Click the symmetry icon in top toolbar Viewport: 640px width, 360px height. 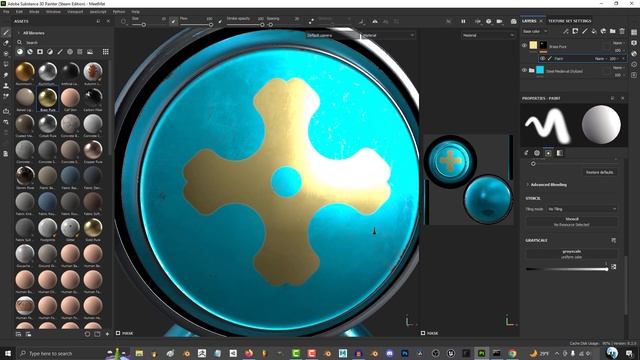tap(375, 21)
